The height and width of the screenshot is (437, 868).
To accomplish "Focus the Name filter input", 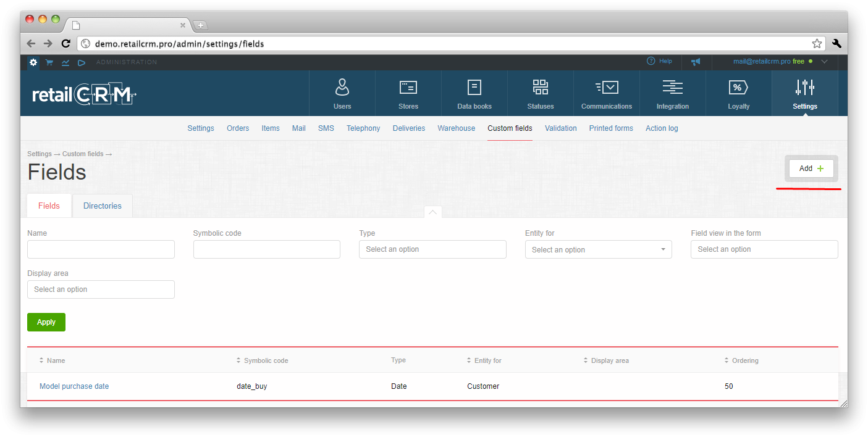I will [101, 249].
